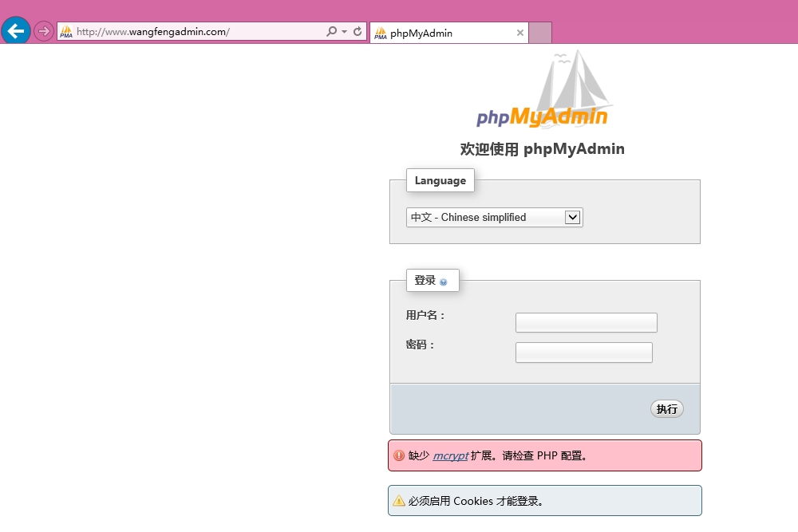Viewport: 798px width, 532px height.
Task: Click the help icon next to 登录
Action: point(443,282)
